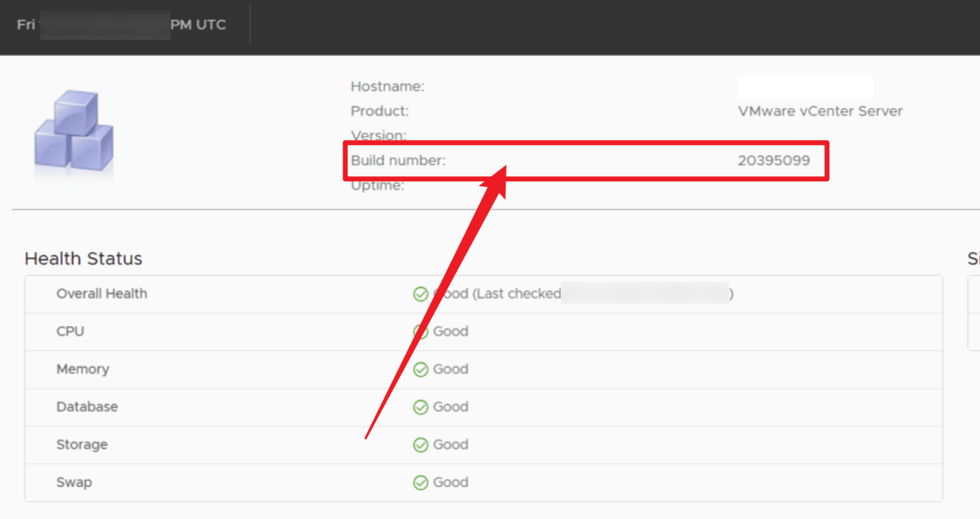
Task: Click the Storage status green check icon
Action: [x=421, y=445]
